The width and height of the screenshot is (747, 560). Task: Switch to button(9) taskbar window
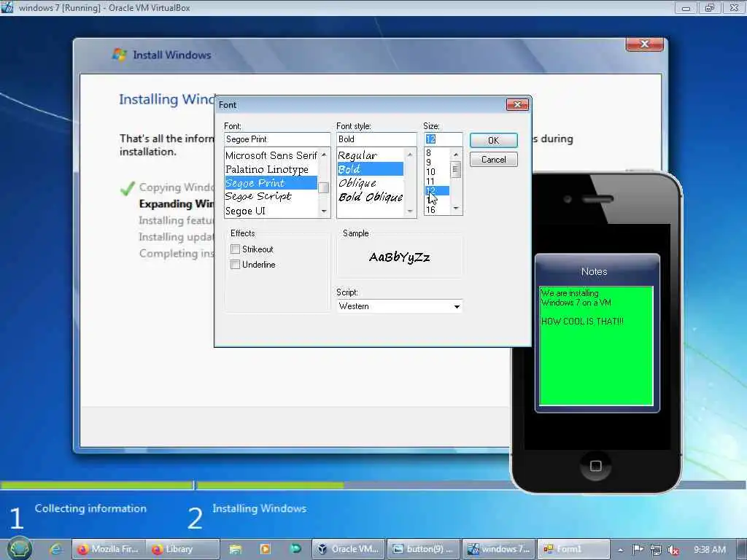[423, 550]
